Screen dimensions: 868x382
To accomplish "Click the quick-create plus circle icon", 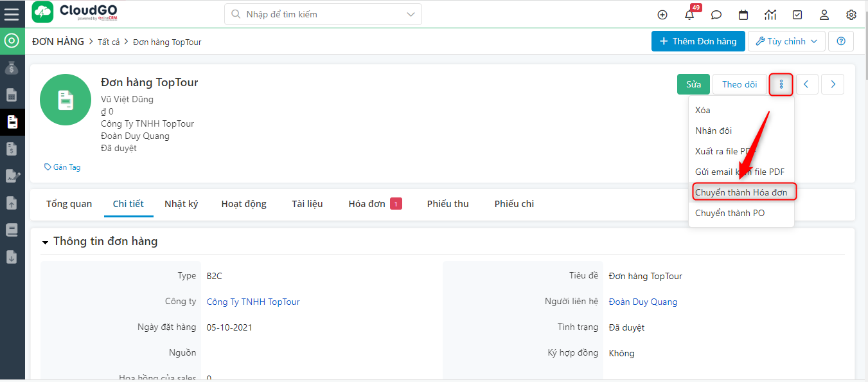I will coord(662,15).
